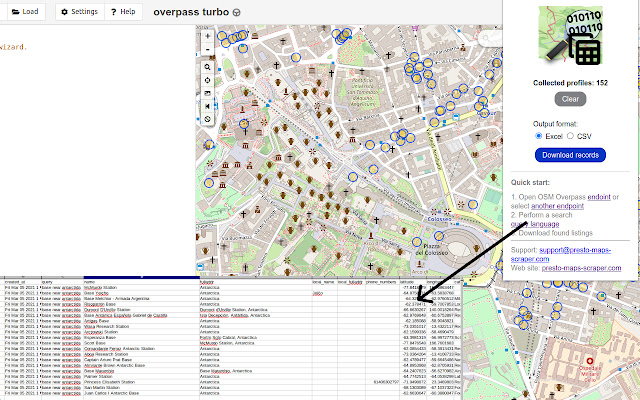
Task: Open the OSM Overpass endpoint link
Action: [599, 197]
